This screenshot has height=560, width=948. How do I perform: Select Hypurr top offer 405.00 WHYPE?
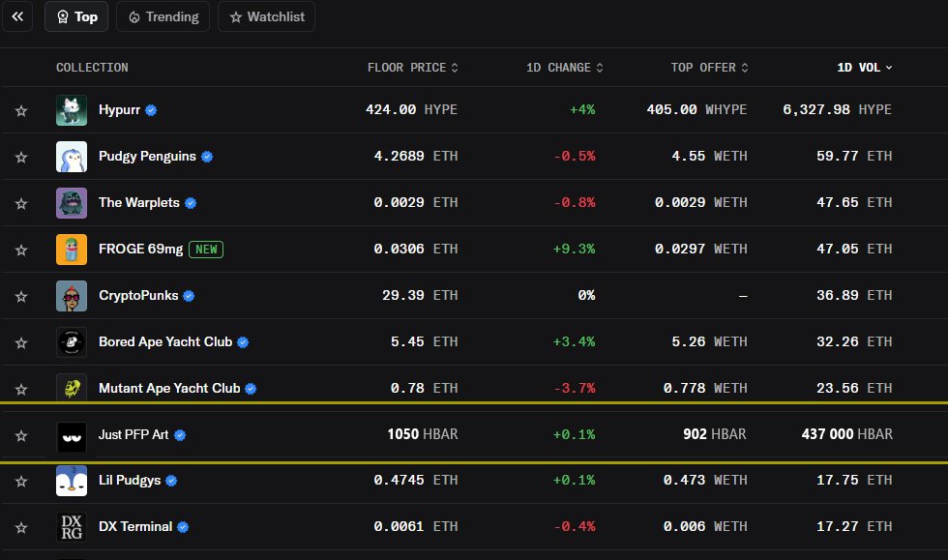tap(697, 109)
